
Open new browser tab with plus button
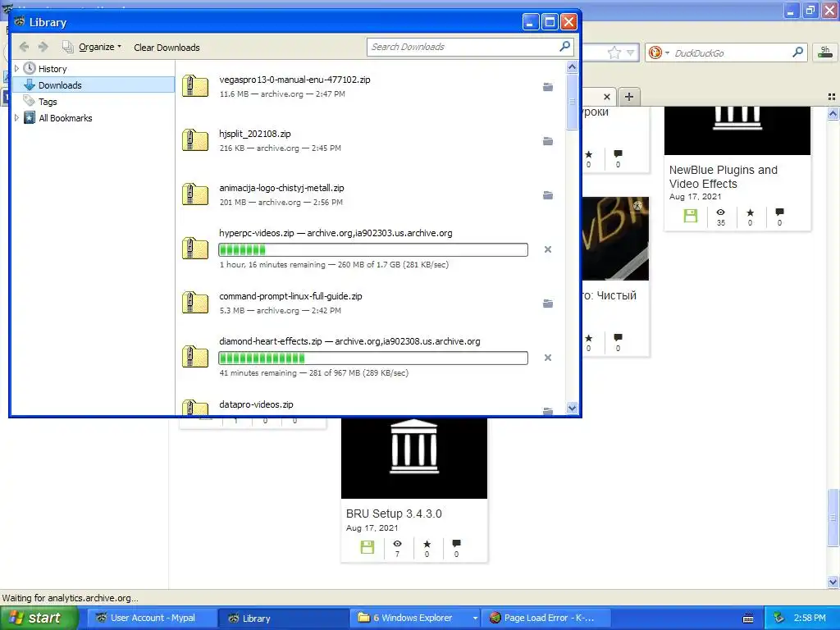tap(629, 97)
